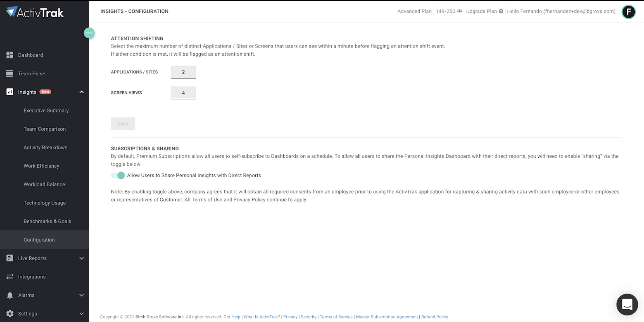
Task: Open Team Comparison page
Action: [45, 129]
